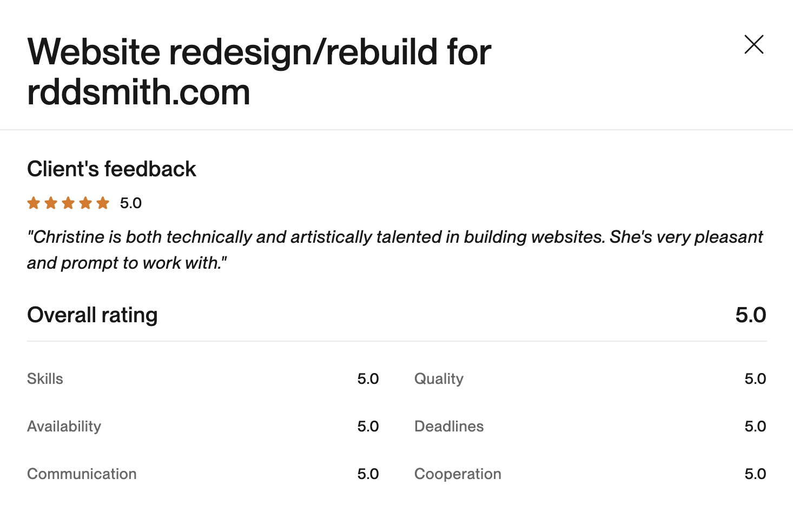Screen dimensions: 793x532
Task: Close the feedback dialog with X icon
Action: pyautogui.click(x=754, y=44)
